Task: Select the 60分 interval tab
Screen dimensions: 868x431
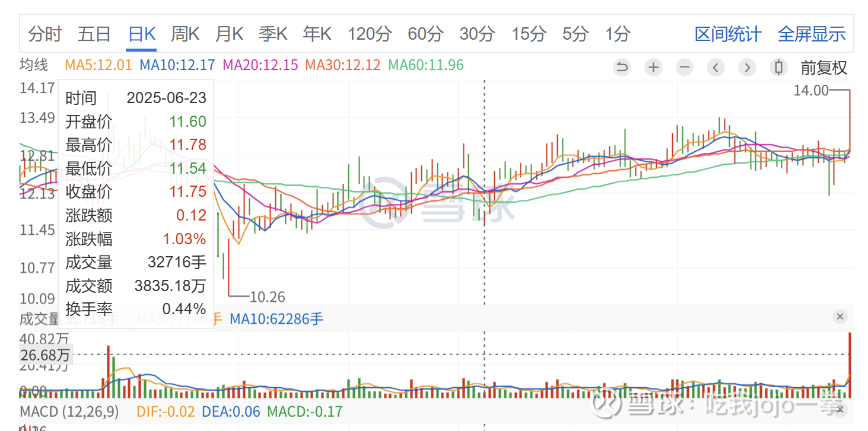Action: tap(425, 34)
